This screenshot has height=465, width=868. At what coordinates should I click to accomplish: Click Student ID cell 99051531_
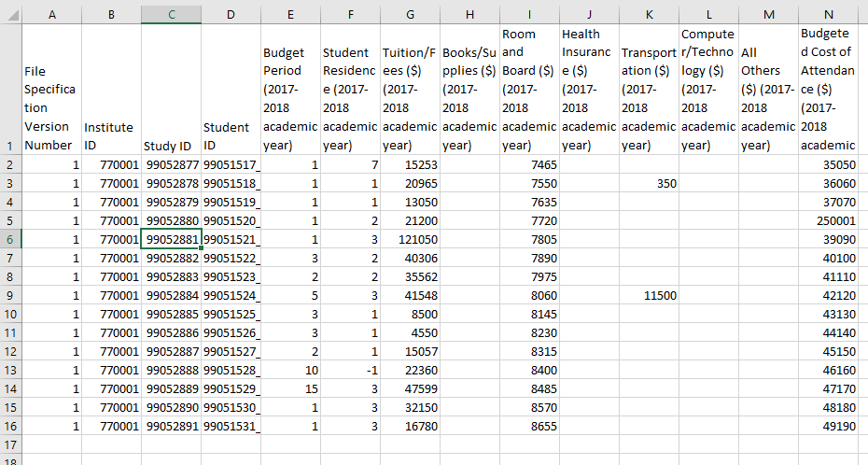tap(231, 426)
